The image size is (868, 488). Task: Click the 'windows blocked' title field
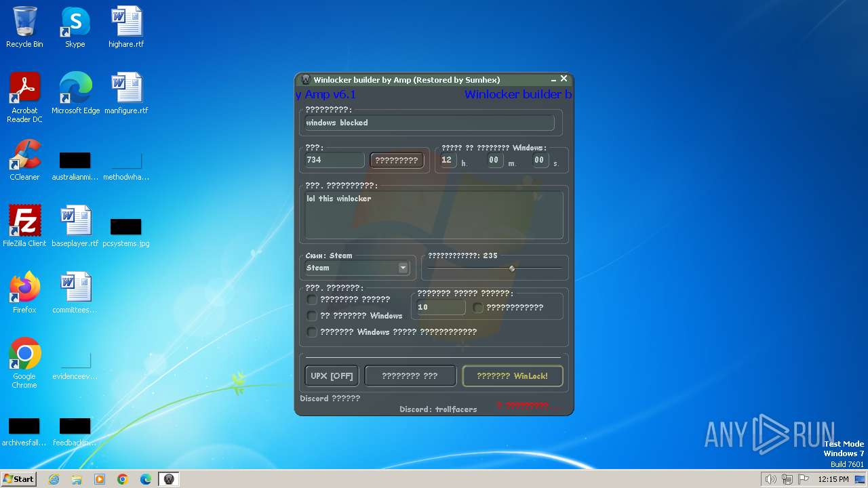click(429, 123)
